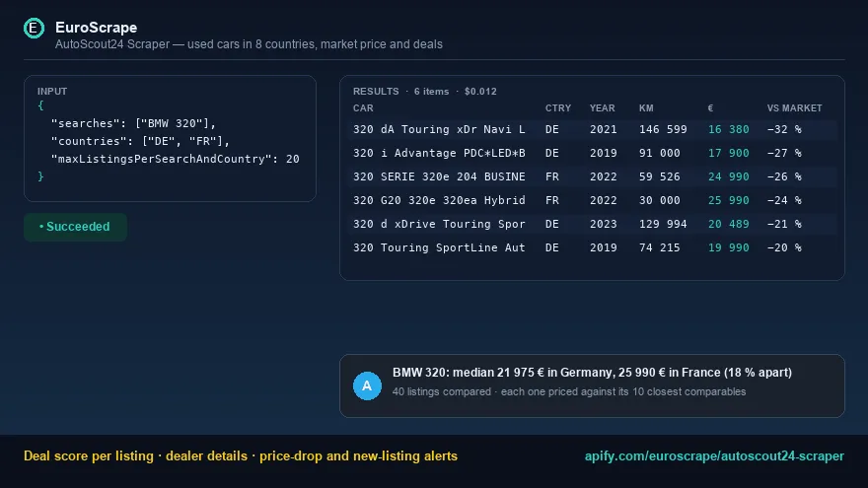The width and height of the screenshot is (868, 488).
Task: Click the INPUT panel label
Action: pos(52,92)
